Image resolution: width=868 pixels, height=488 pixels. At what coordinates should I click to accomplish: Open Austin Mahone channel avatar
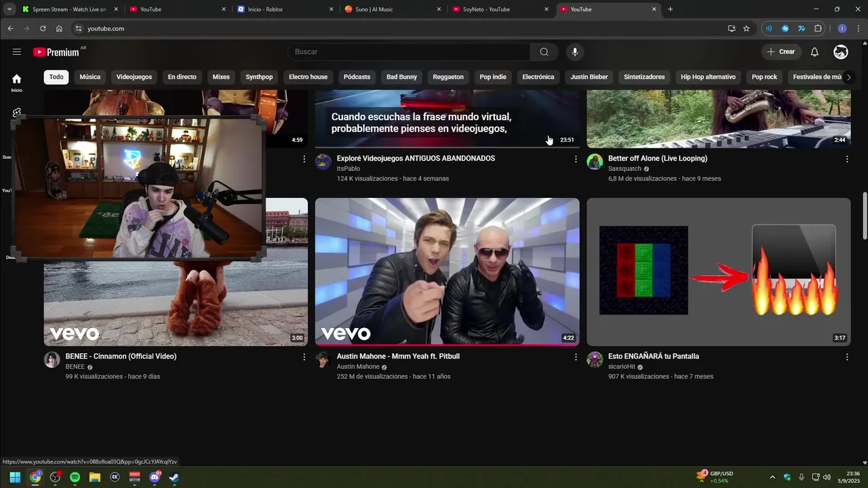[x=323, y=359]
